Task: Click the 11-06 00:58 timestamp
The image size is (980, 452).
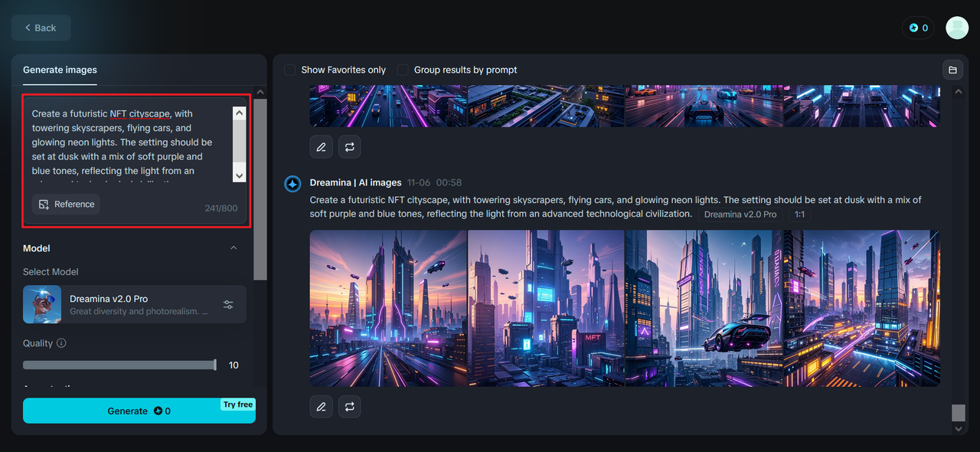Action: point(434,182)
